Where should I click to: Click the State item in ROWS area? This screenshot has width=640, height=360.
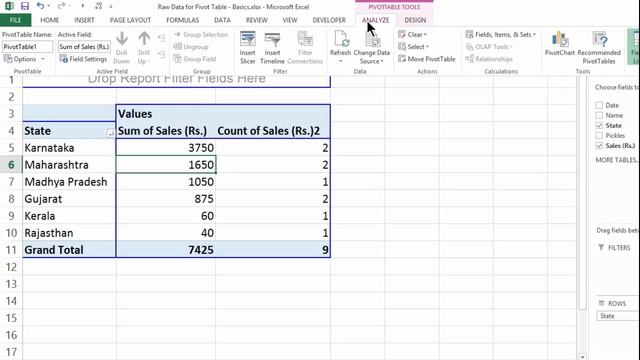(x=618, y=316)
